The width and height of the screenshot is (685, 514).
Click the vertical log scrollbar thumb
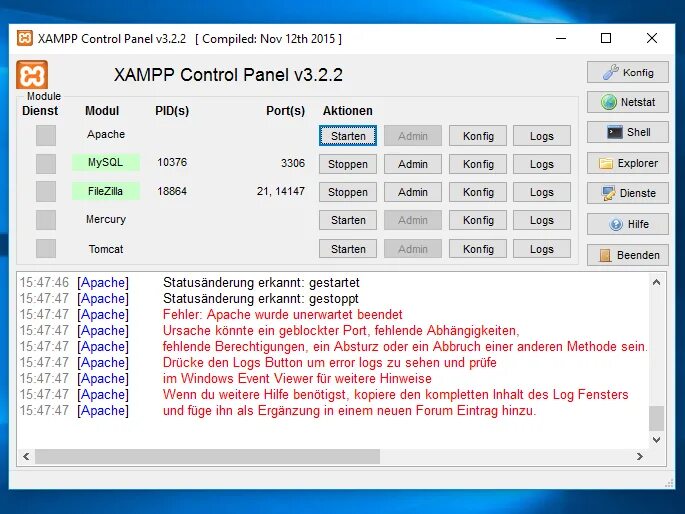[656, 418]
